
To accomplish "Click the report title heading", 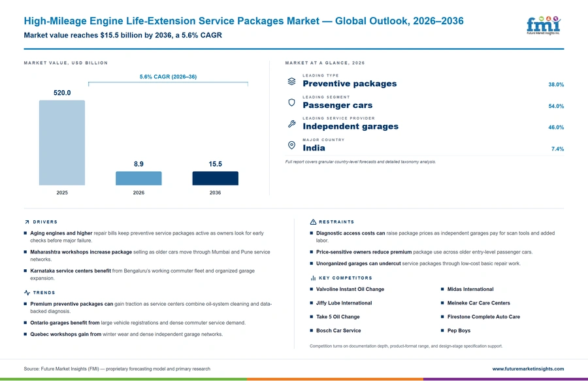I will [244, 21].
